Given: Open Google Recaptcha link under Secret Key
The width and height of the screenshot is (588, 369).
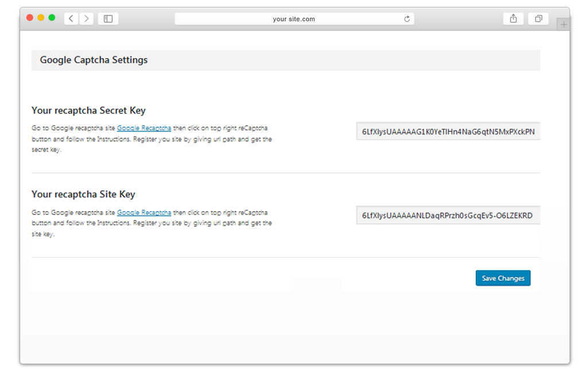Looking at the screenshot, I should click(x=144, y=128).
